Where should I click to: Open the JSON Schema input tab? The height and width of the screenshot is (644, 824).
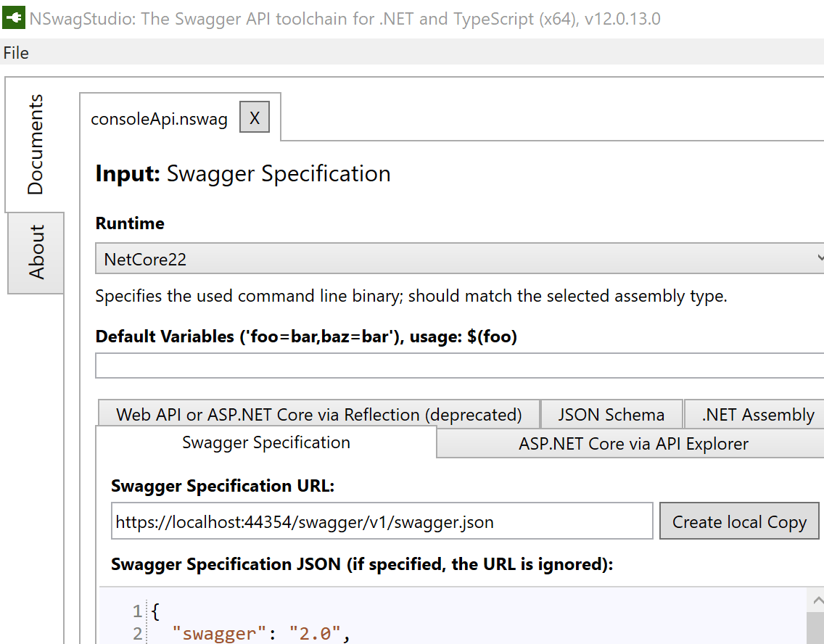tap(611, 415)
